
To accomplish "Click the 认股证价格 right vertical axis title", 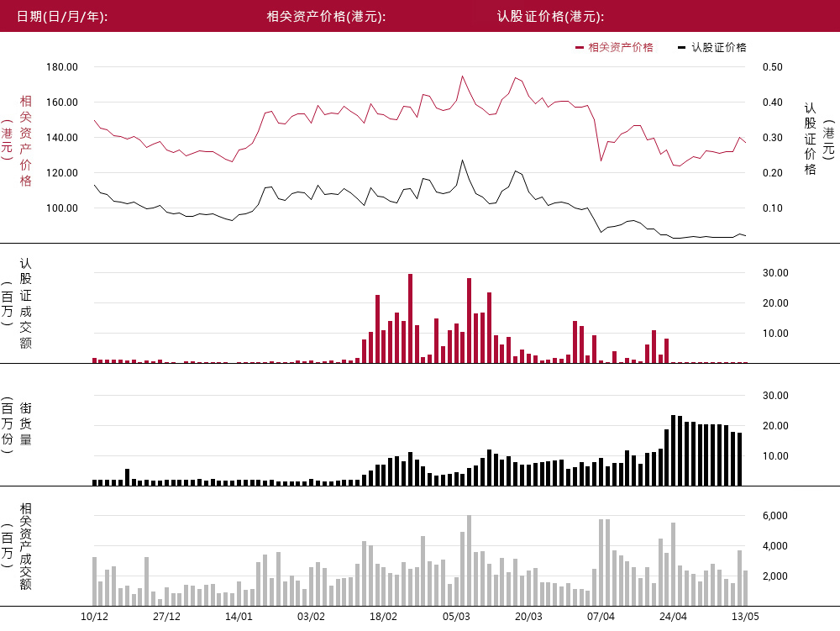I will [810, 139].
